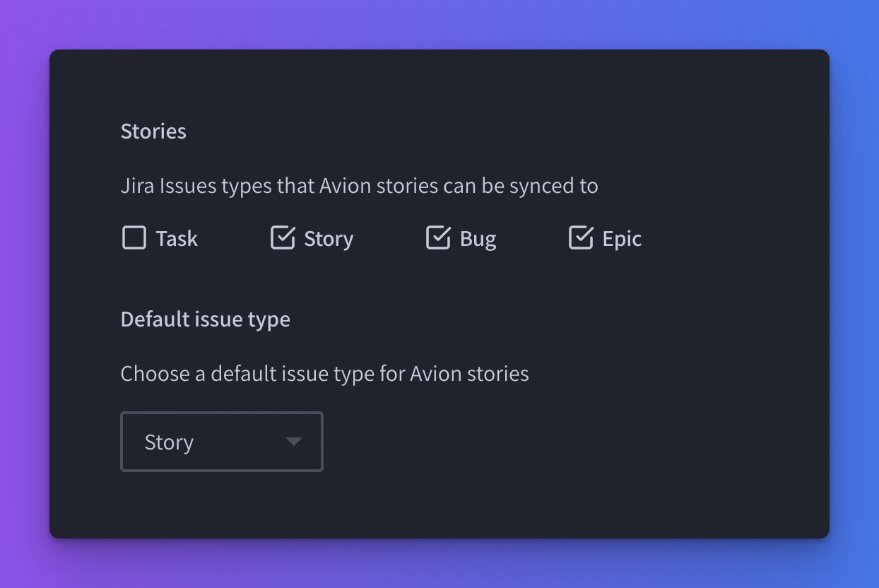Click the 'Story' value inside the dropdown
Image resolution: width=879 pixels, height=588 pixels.
(x=169, y=442)
